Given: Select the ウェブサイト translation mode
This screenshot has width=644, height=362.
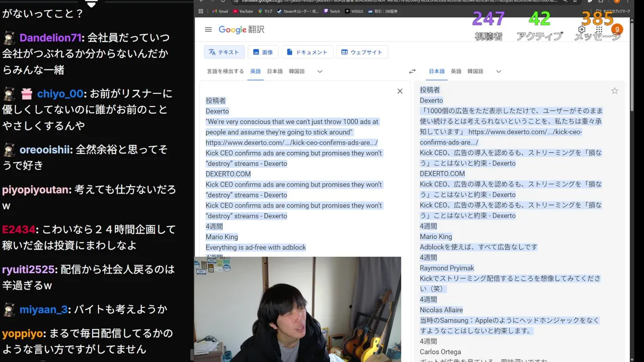Looking at the screenshot, I should (362, 52).
